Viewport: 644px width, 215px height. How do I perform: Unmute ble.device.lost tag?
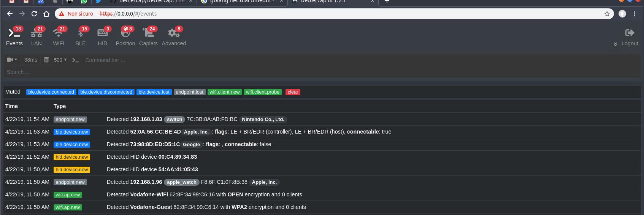pyautogui.click(x=154, y=92)
